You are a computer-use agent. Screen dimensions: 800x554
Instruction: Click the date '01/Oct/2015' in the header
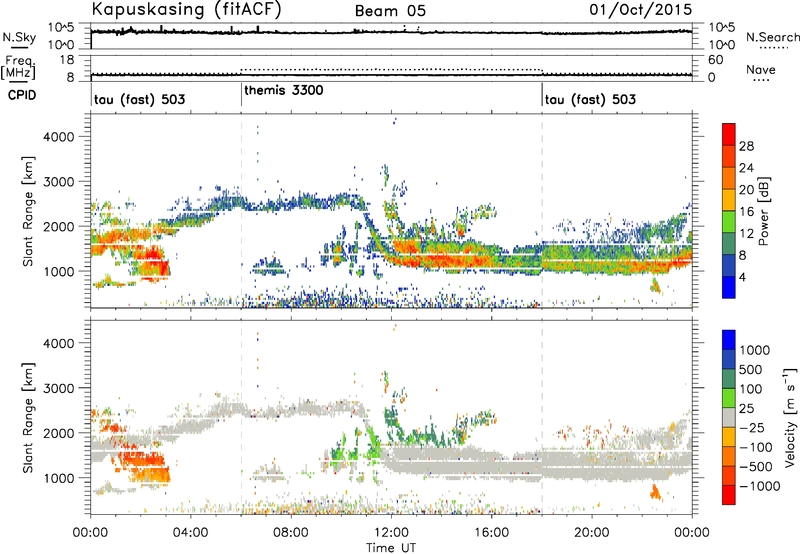pos(641,10)
